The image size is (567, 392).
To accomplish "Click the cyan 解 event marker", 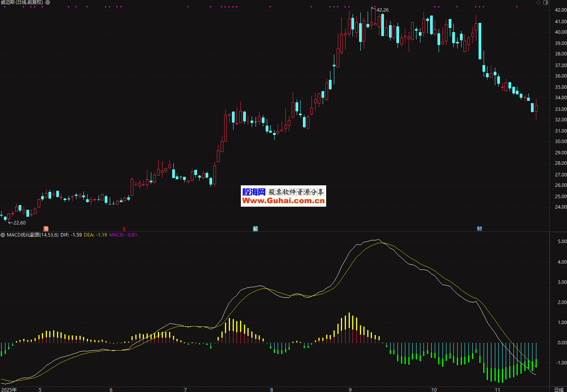I will (255, 229).
